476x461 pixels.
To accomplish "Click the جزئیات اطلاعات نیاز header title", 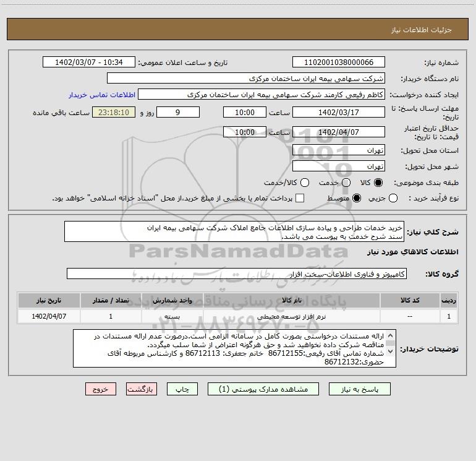I will 421,30.
